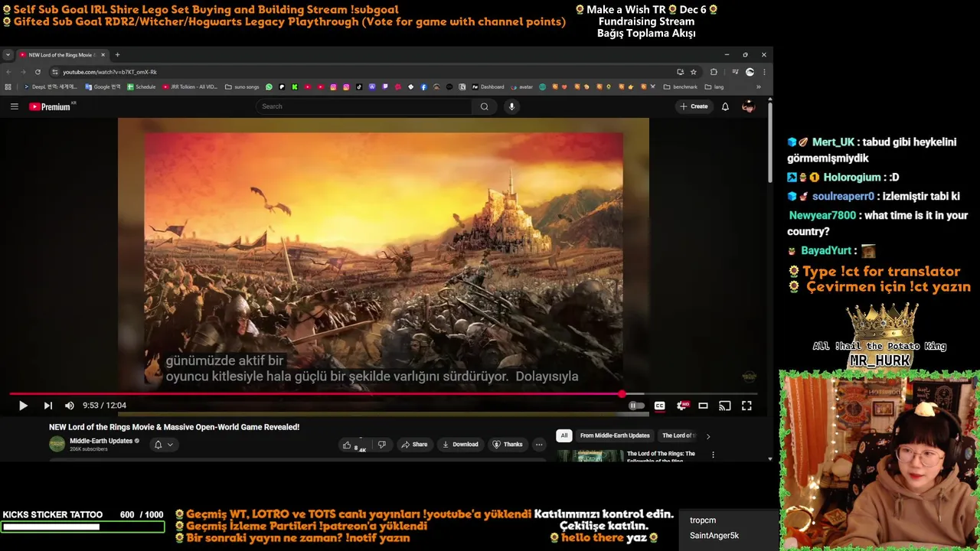Enter full screen mode
This screenshot has height=551, width=980.
click(x=746, y=406)
